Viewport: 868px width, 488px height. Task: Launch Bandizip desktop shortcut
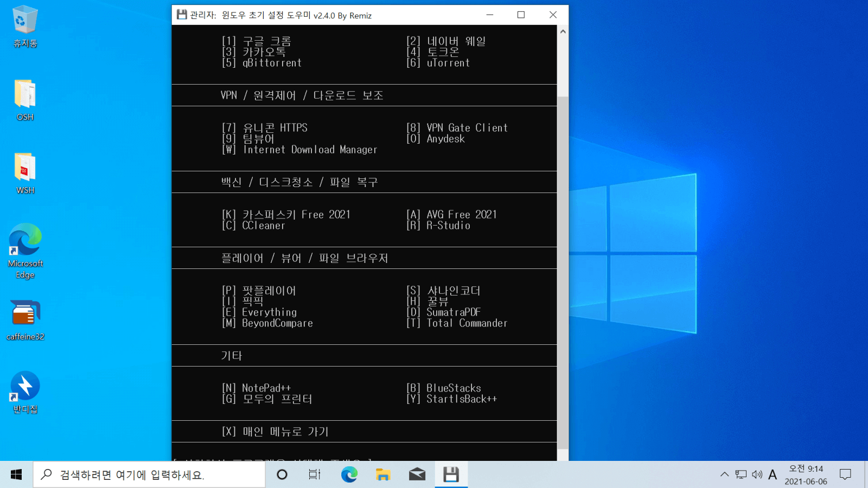coord(25,393)
